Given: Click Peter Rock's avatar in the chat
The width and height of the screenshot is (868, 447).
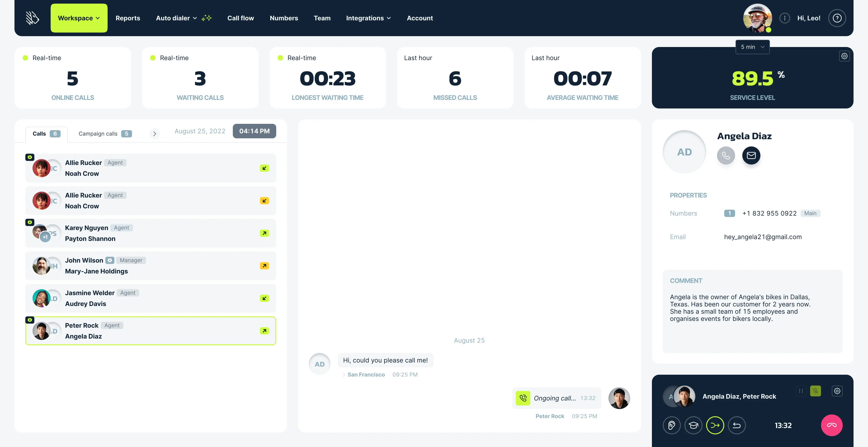Looking at the screenshot, I should pyautogui.click(x=619, y=398).
